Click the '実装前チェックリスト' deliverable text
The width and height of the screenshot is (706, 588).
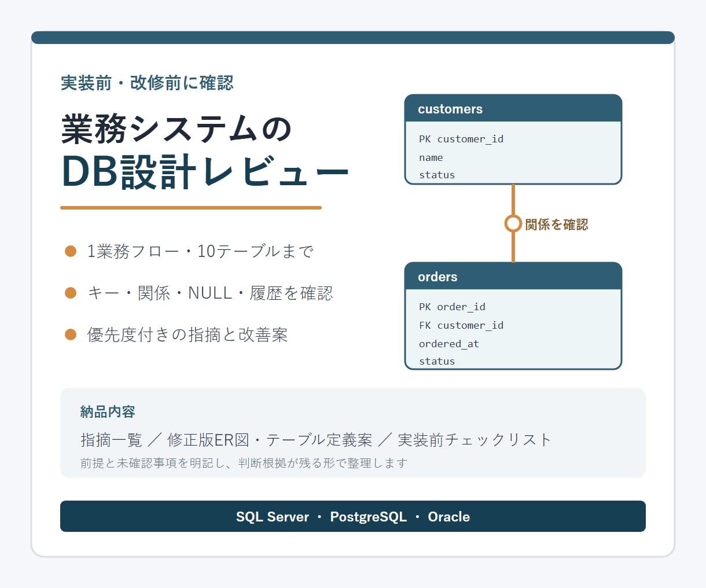[x=475, y=440]
